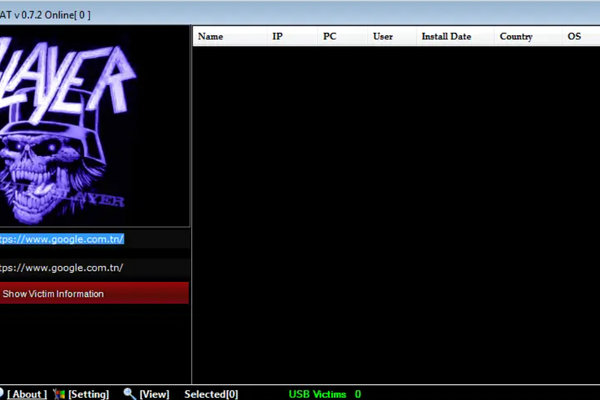Open the About menu

click(x=27, y=394)
